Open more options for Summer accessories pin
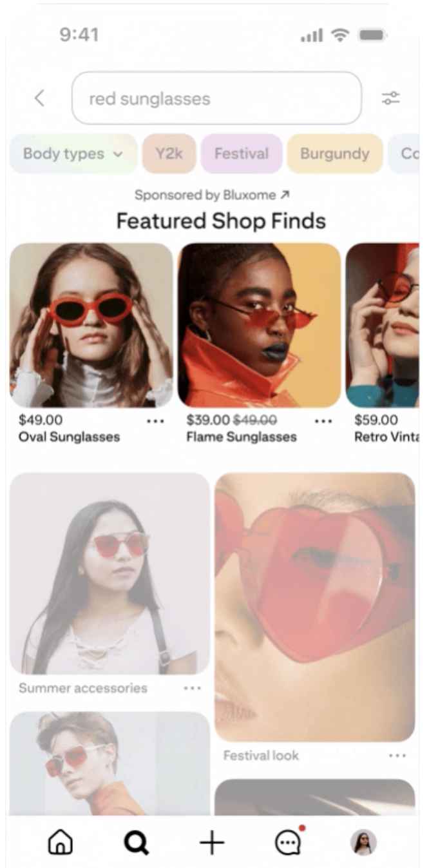 click(x=192, y=688)
